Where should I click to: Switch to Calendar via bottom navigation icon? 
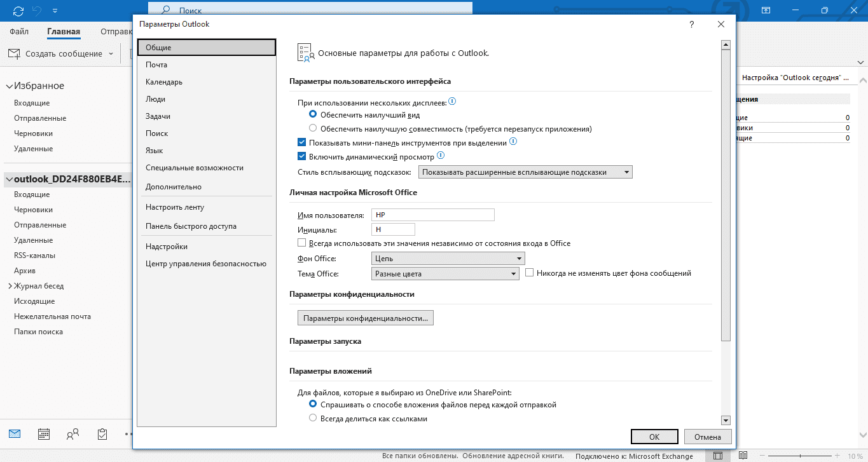pyautogui.click(x=44, y=434)
